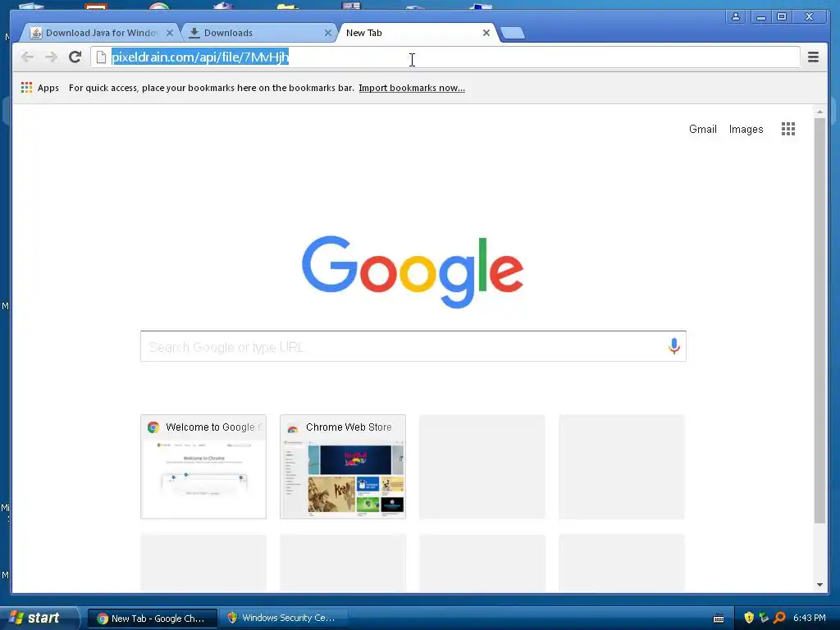
Task: Click the security shield tray icon
Action: coord(749,618)
